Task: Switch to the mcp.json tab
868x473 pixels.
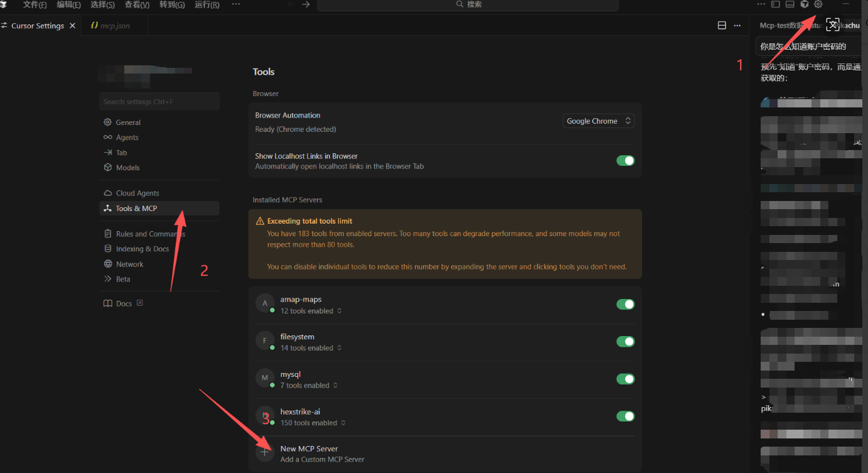Action: 115,26
